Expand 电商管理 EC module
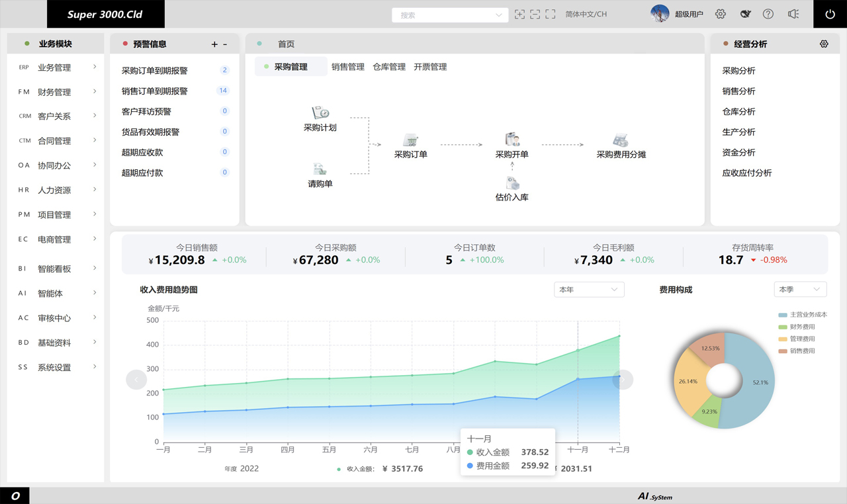Screen dimensions: 847x504 tap(56, 239)
